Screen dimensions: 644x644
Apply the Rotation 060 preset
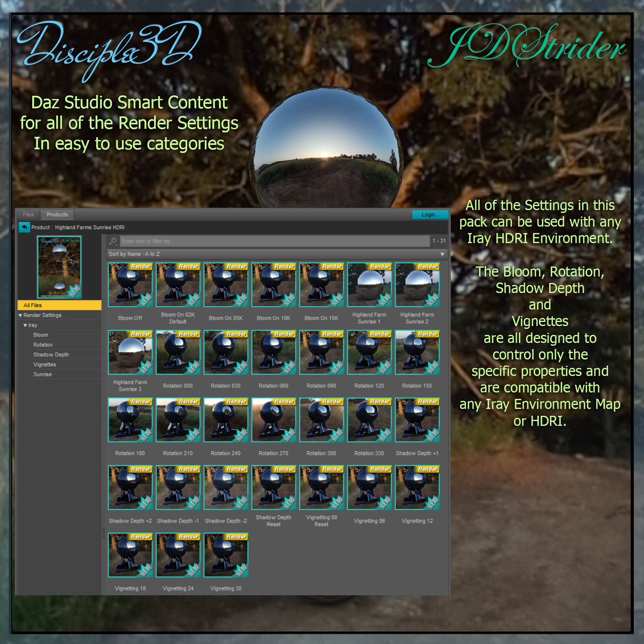[x=274, y=353]
